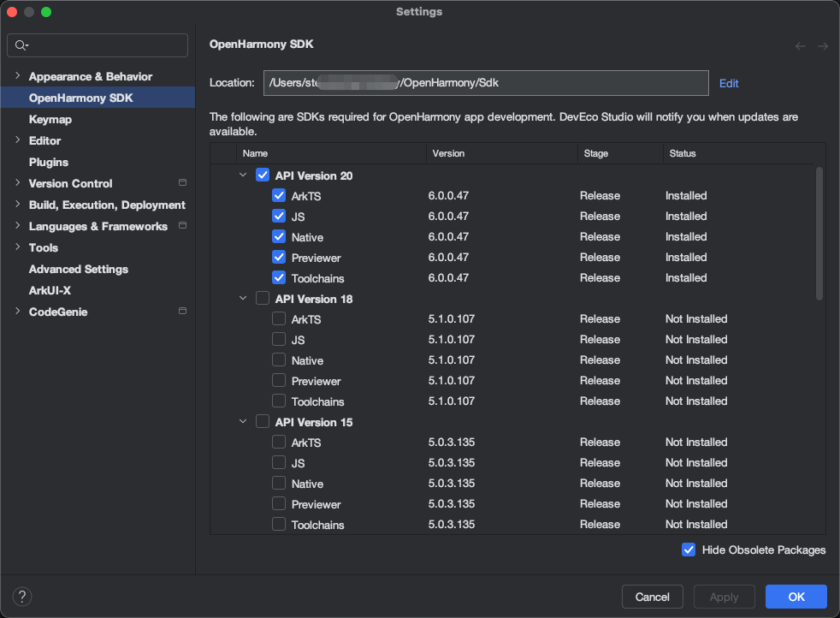Check ArkTS 5.0.3.135 checkbox

[279, 443]
